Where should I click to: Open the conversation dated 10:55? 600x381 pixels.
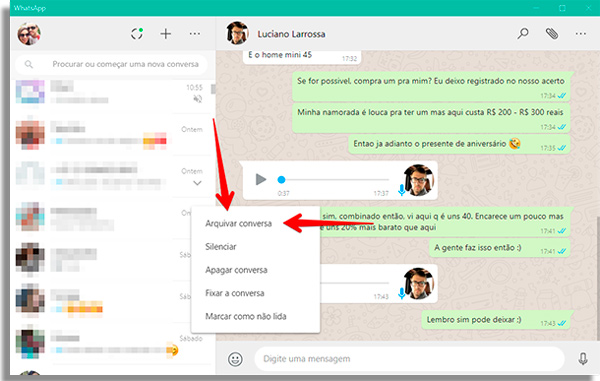tap(111, 93)
